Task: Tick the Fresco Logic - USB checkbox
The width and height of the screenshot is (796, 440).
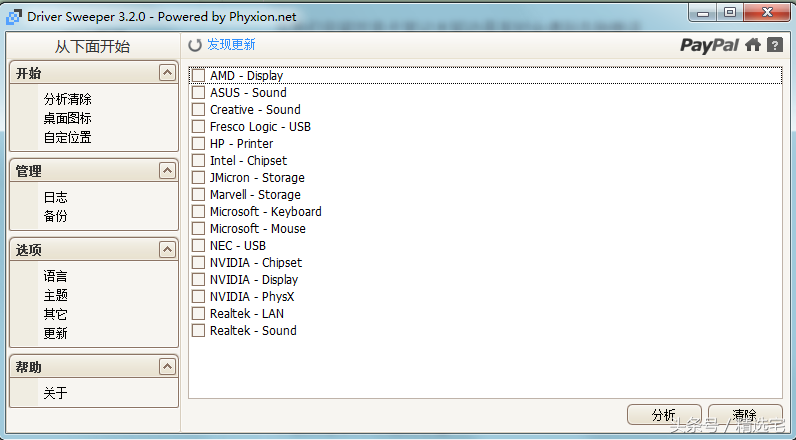Action: click(x=198, y=126)
